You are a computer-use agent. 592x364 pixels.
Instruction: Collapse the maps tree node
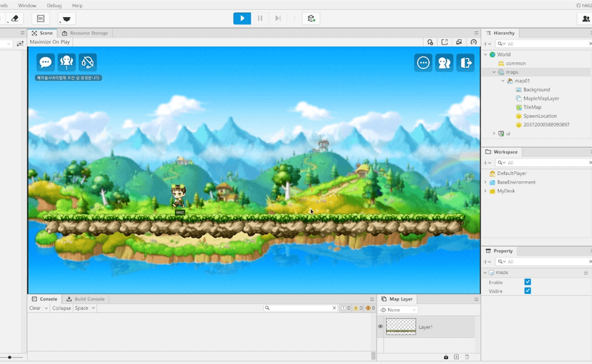click(x=494, y=72)
